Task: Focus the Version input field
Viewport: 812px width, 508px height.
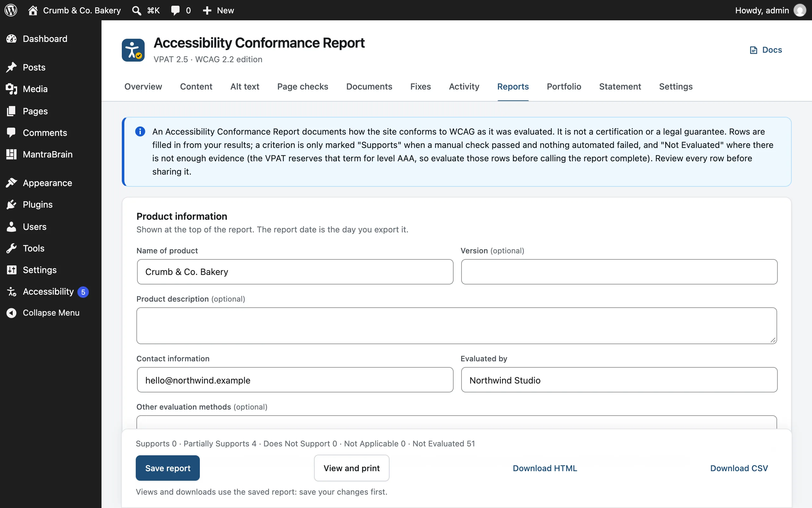Action: point(619,272)
